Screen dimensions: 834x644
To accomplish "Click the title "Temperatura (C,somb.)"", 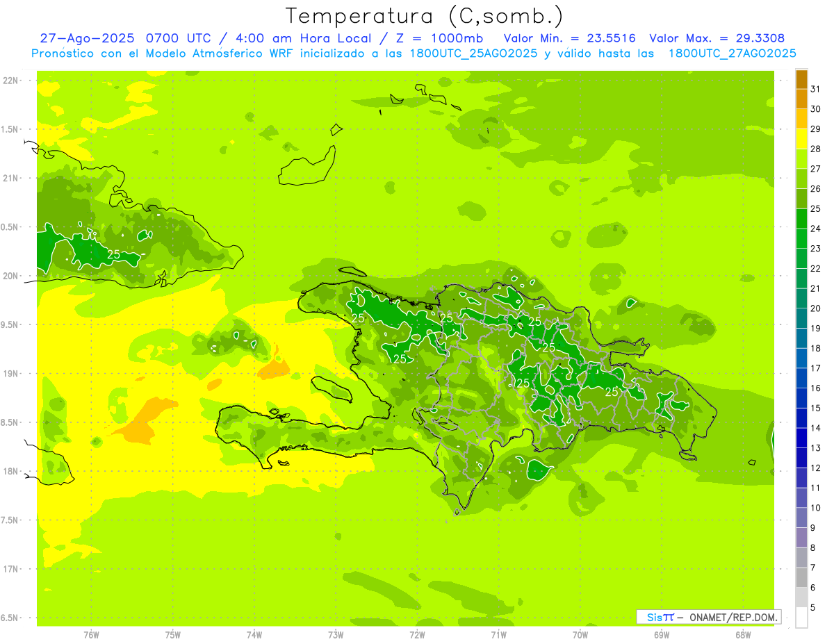I will [425, 17].
